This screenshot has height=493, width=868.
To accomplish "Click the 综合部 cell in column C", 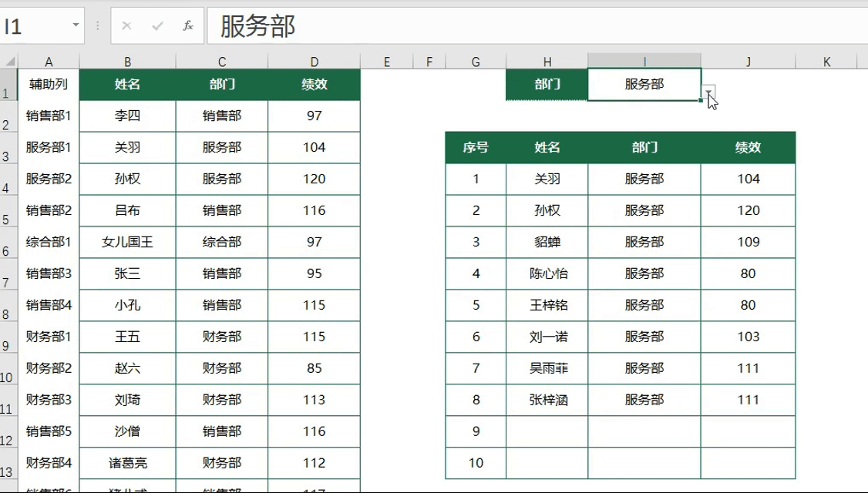I will pos(222,242).
